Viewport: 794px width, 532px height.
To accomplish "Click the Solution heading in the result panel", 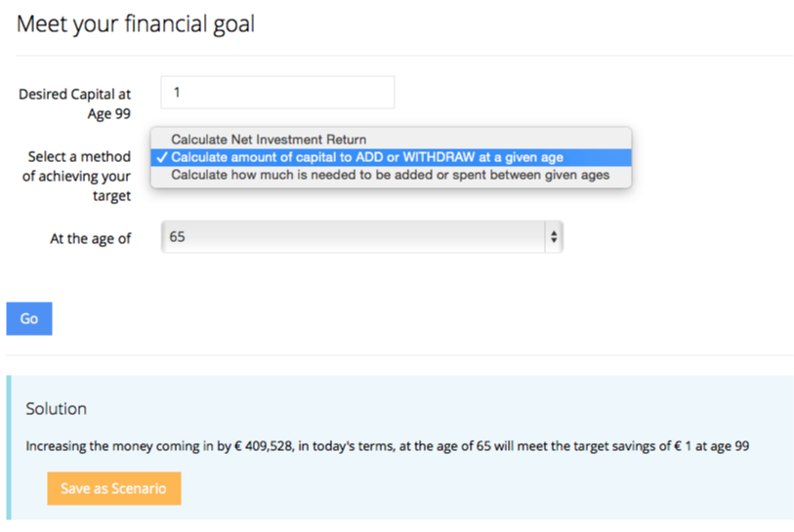I will [x=57, y=409].
